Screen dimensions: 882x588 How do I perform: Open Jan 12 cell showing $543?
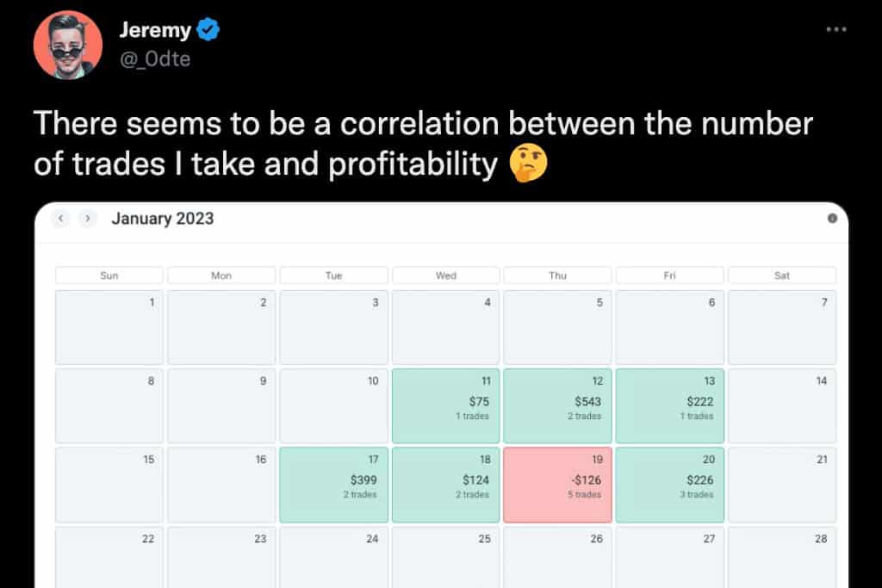click(557, 406)
